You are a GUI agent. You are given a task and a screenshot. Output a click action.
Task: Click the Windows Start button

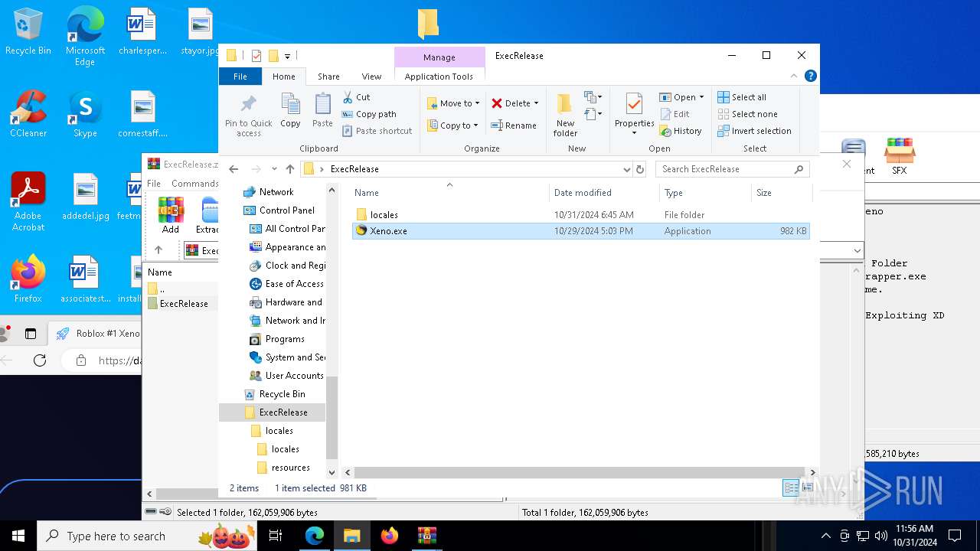click(x=18, y=536)
